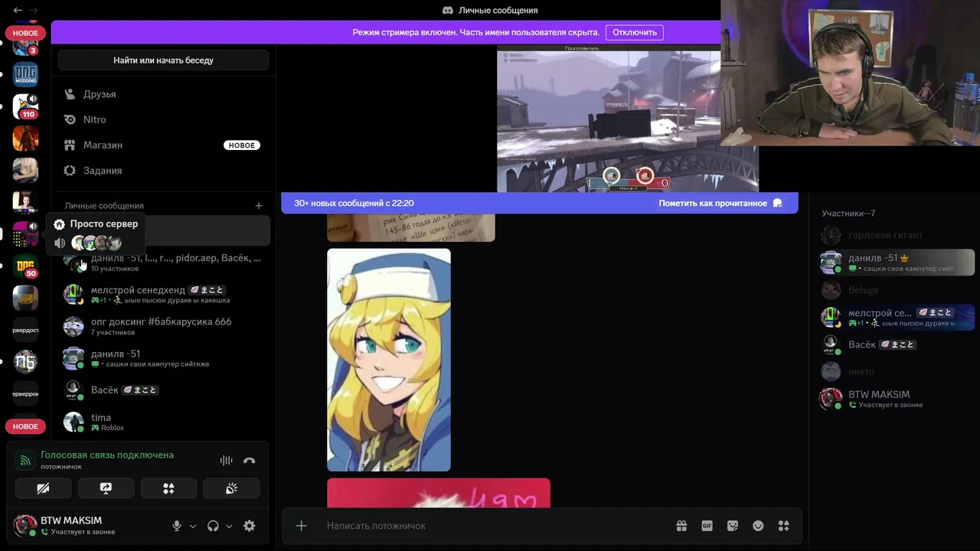Mute the microphone

coord(177,526)
